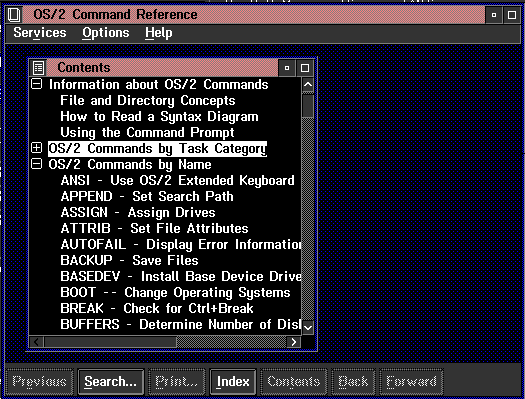
Task: Open File and Directory Concepts topic
Action: point(148,100)
